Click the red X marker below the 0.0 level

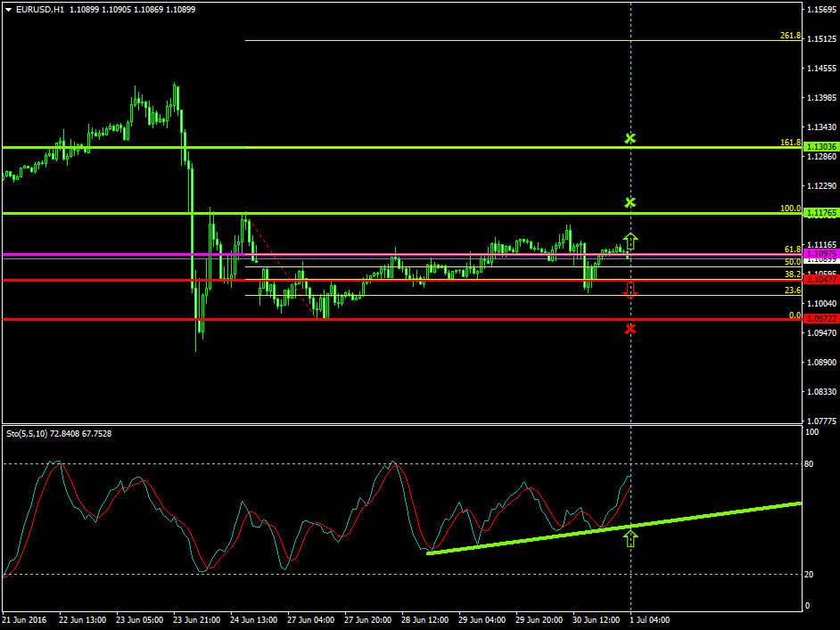[x=630, y=329]
